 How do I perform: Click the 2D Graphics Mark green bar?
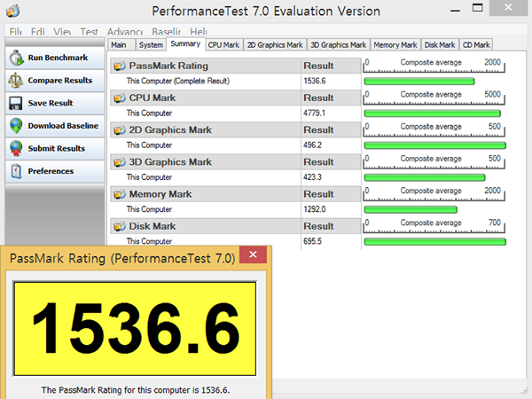(435, 145)
